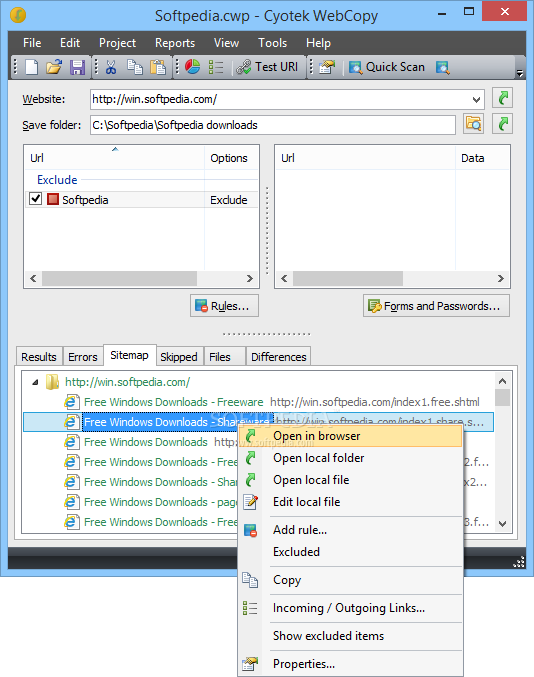Viewport: 534px width, 677px height.
Task: Copy using the toolbar copy icon
Action: pyautogui.click(x=135, y=67)
